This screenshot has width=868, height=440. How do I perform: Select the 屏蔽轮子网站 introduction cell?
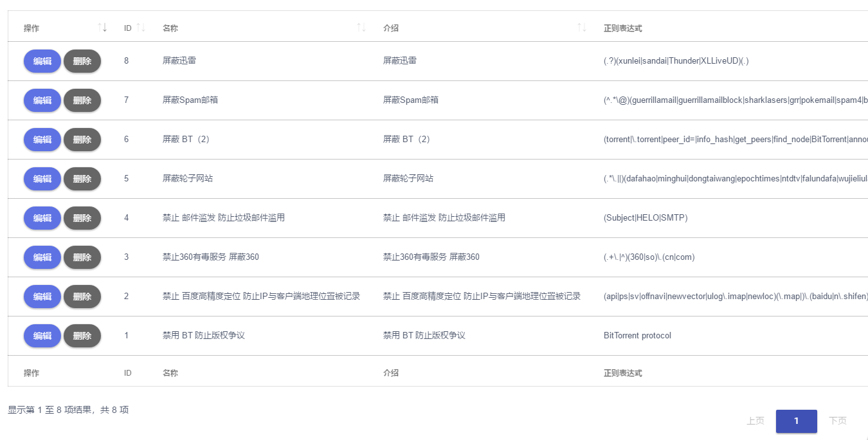(x=408, y=178)
